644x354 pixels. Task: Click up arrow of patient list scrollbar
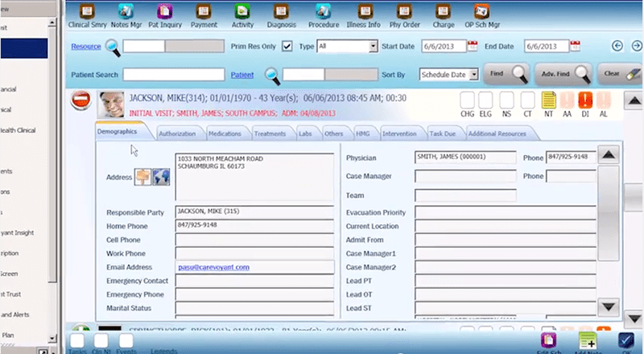(x=634, y=101)
